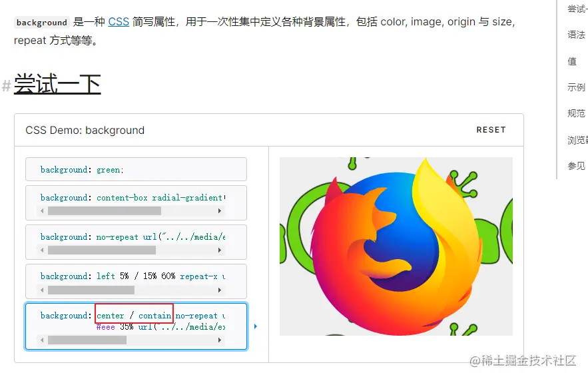Jump to 示例 section in sidebar
Image resolution: width=588 pixels, height=379 pixels.
click(576, 87)
